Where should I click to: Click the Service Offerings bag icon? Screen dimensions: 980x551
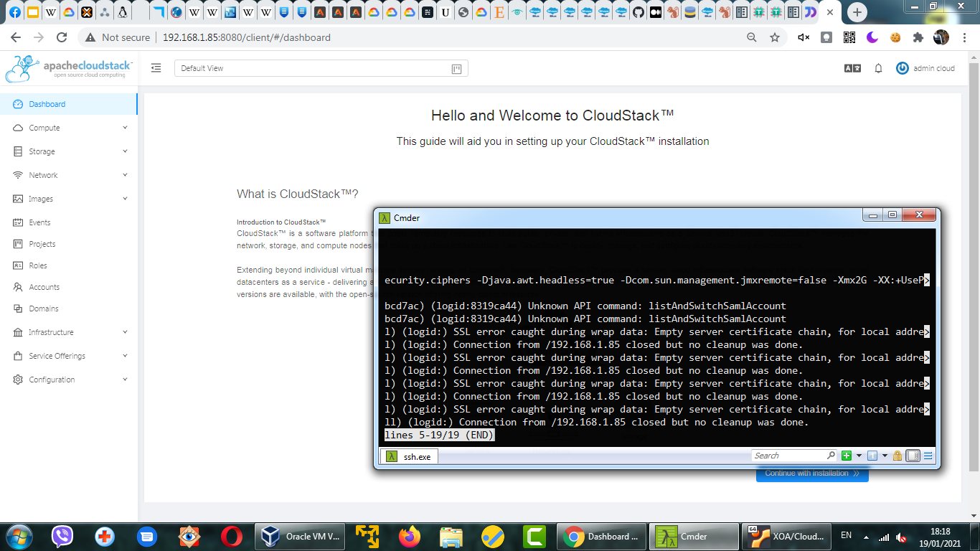pyautogui.click(x=18, y=356)
